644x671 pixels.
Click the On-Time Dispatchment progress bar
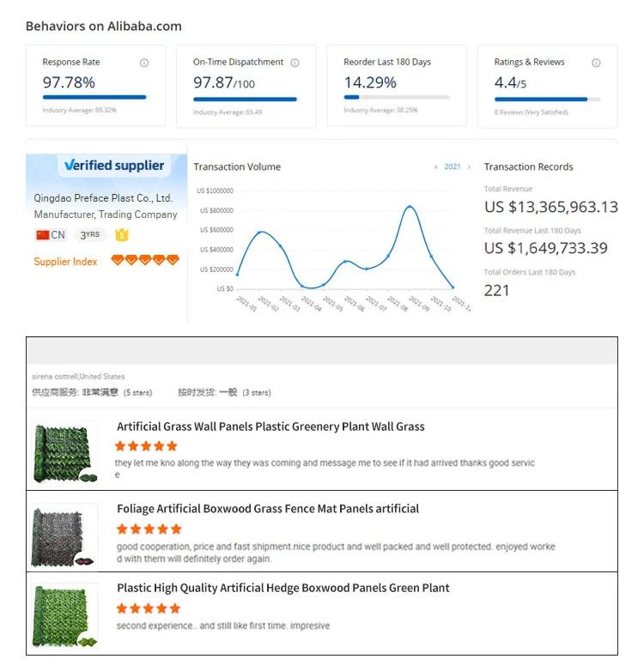tap(245, 100)
